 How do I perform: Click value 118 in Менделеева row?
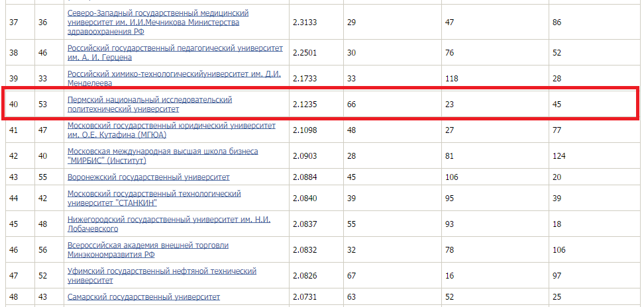tap(451, 79)
